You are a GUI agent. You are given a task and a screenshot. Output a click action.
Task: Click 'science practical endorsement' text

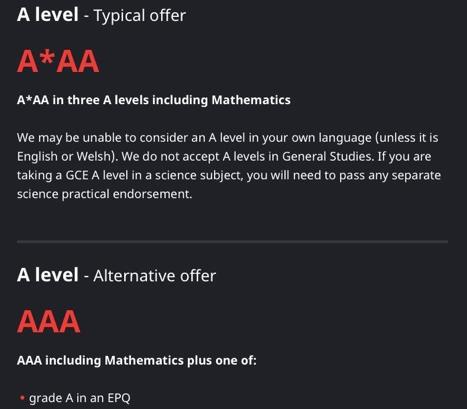coord(104,194)
